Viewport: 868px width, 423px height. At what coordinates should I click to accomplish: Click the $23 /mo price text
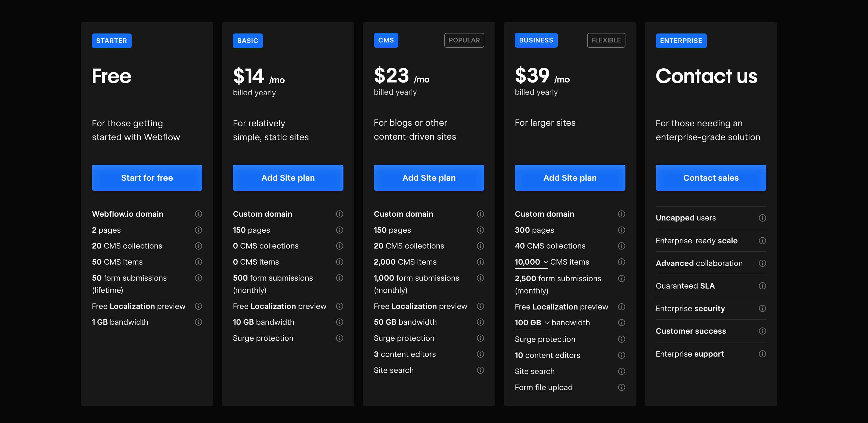pyautogui.click(x=402, y=76)
